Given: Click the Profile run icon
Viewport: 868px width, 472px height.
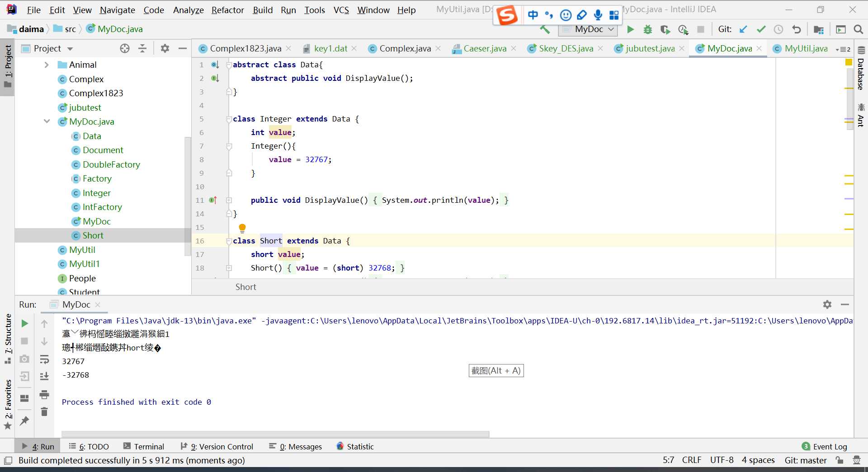Looking at the screenshot, I should (683, 29).
